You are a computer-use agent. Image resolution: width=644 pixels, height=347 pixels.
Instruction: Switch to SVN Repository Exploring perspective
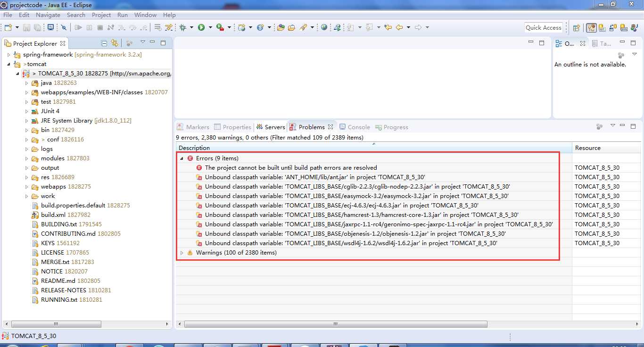coord(624,28)
